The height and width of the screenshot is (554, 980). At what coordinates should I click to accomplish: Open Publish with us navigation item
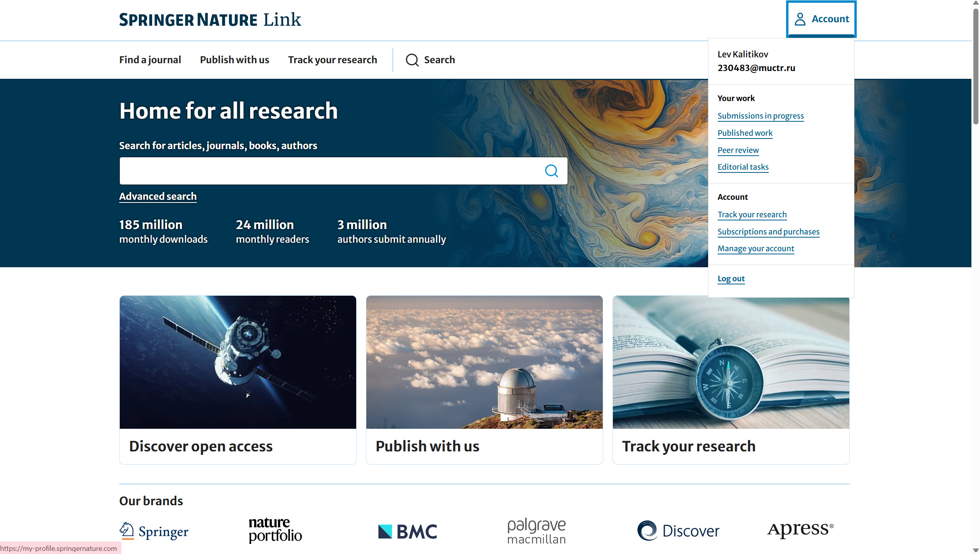[234, 60]
